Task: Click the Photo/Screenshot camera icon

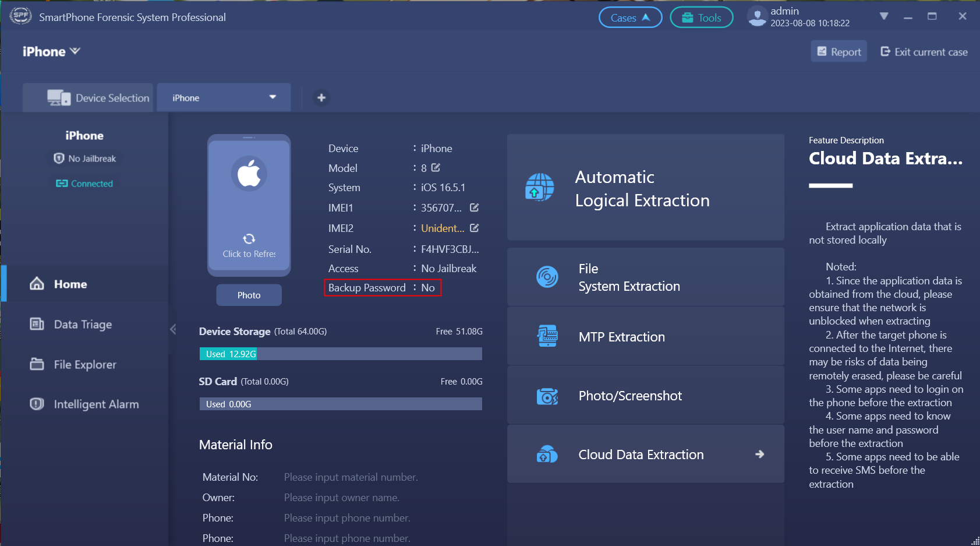Action: [547, 396]
